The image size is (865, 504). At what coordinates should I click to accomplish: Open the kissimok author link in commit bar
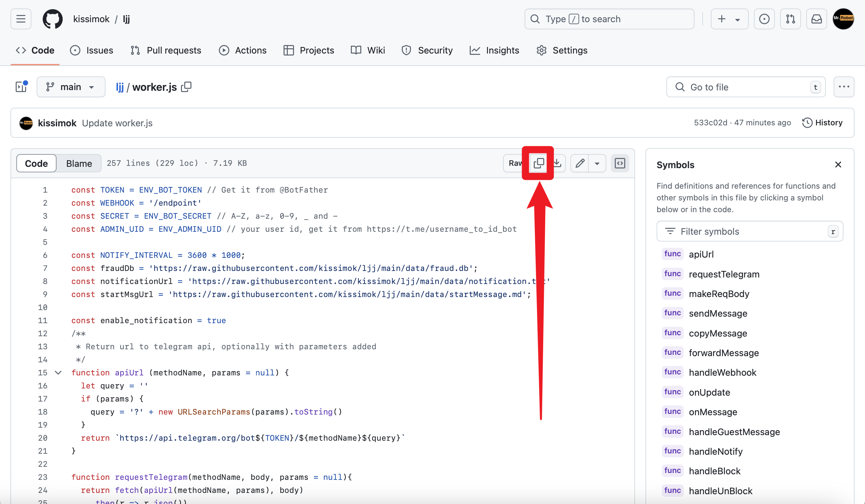pyautogui.click(x=57, y=123)
